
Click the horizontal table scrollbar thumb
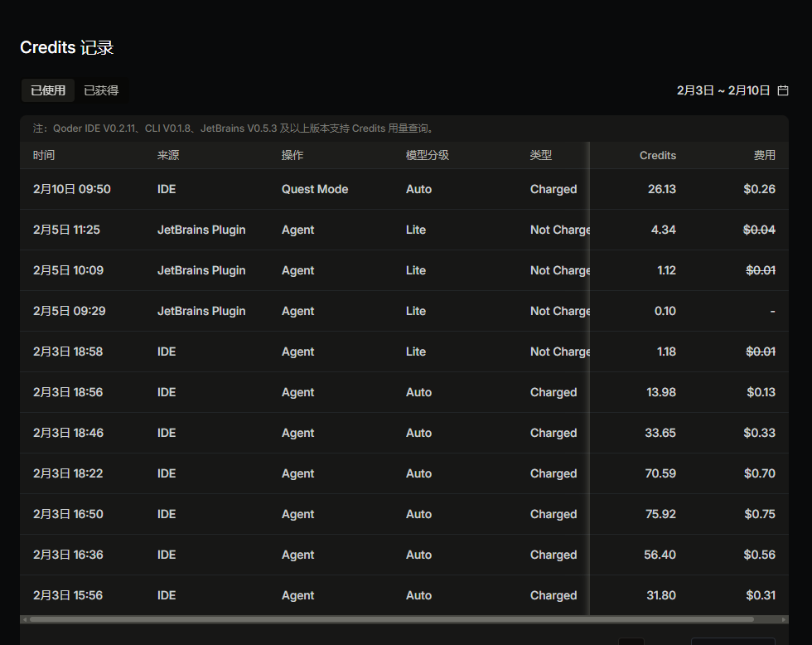click(391, 619)
